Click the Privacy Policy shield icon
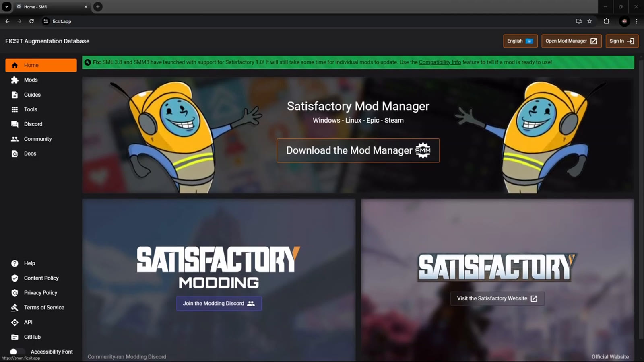 tap(15, 293)
